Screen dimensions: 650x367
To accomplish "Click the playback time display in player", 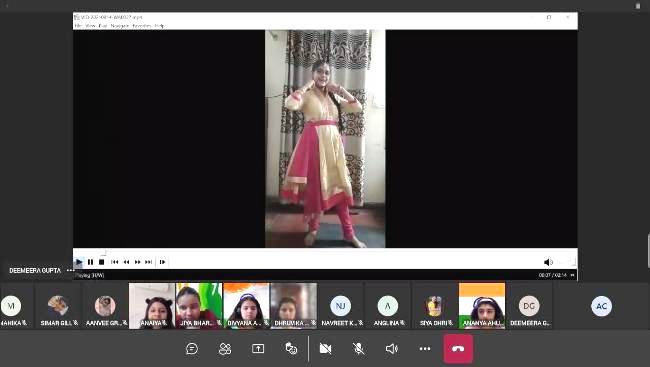I will coord(553,275).
